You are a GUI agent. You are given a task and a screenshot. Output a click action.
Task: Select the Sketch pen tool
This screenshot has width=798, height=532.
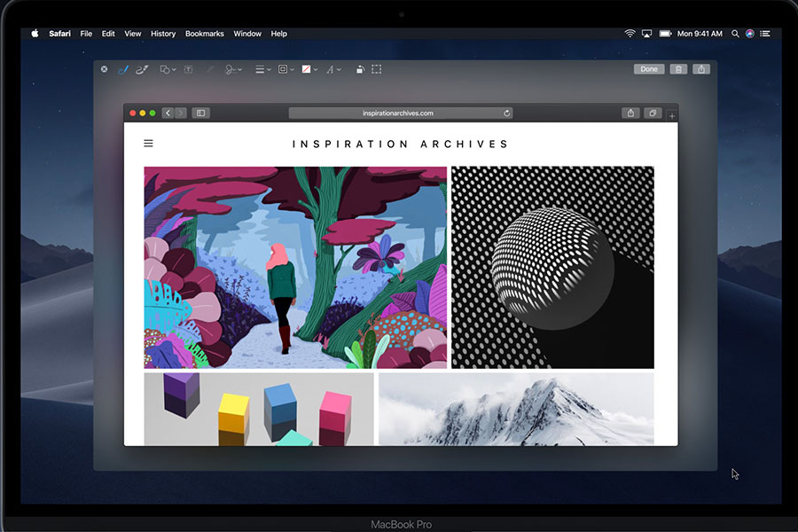pos(123,69)
